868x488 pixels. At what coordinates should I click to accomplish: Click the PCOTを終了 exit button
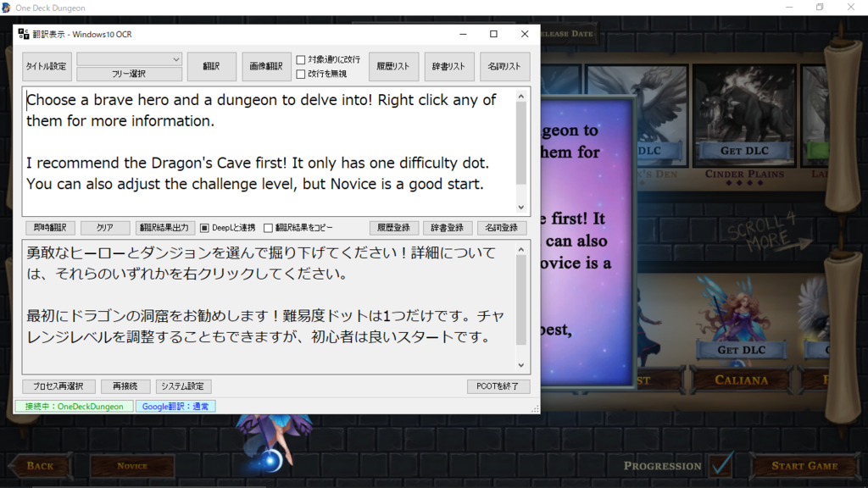[498, 386]
